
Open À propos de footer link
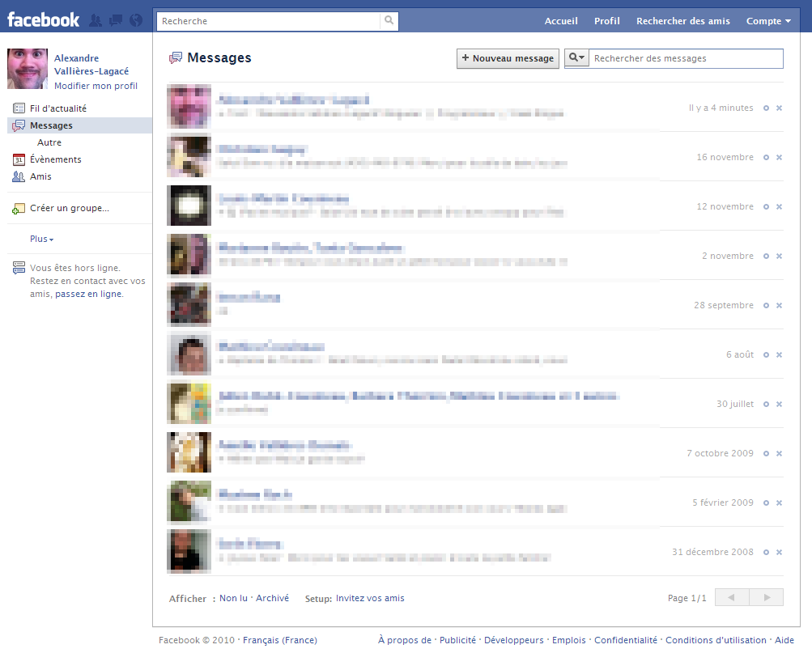tap(405, 640)
